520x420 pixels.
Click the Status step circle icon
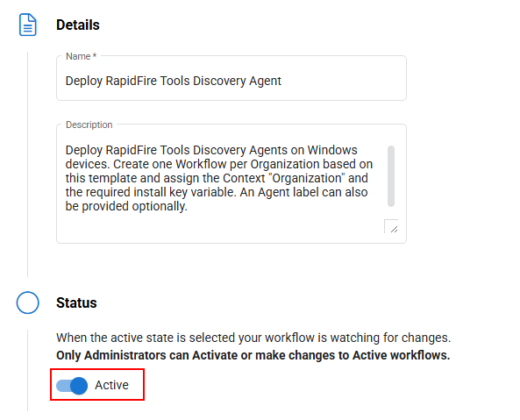pos(28,303)
